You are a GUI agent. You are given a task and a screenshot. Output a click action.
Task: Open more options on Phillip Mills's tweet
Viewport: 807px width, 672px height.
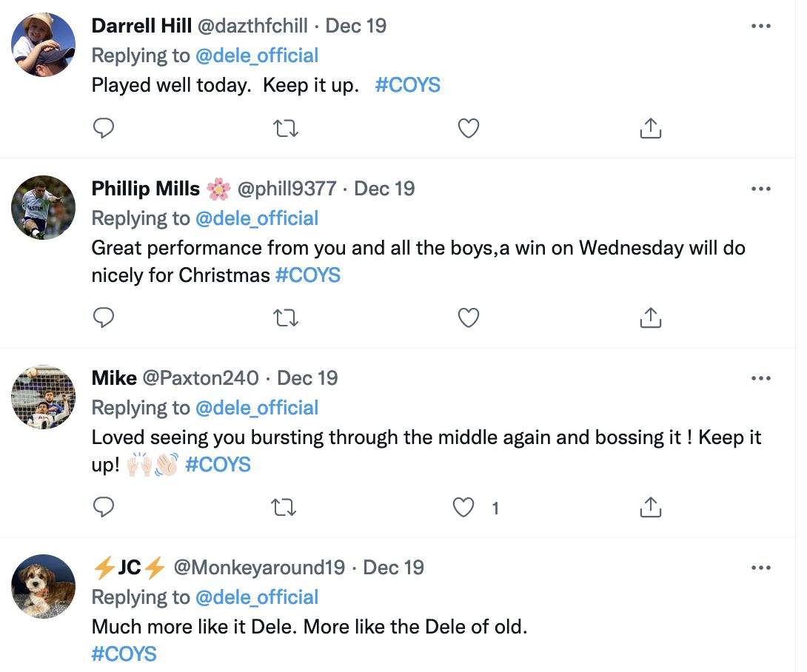click(760, 189)
